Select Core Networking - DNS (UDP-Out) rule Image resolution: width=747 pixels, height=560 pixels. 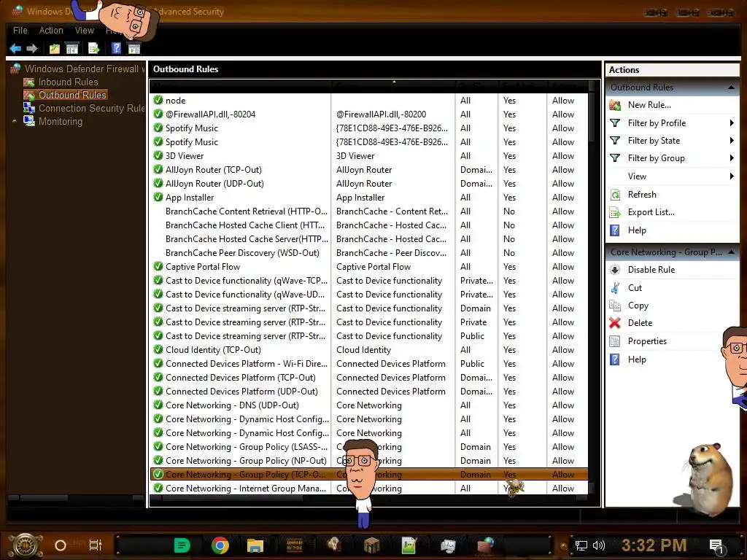[x=369, y=405]
